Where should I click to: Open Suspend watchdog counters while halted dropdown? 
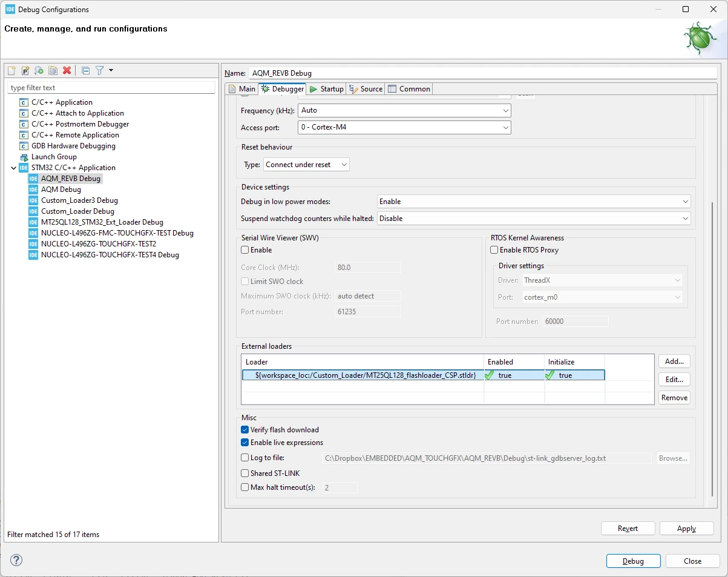[534, 219]
